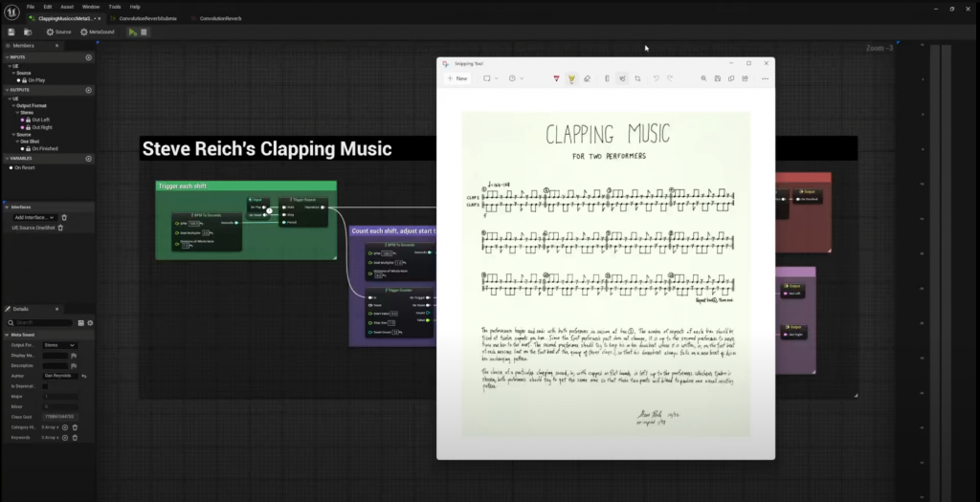Stop the MetaSound preview
This screenshot has height=502, width=980.
[x=144, y=32]
